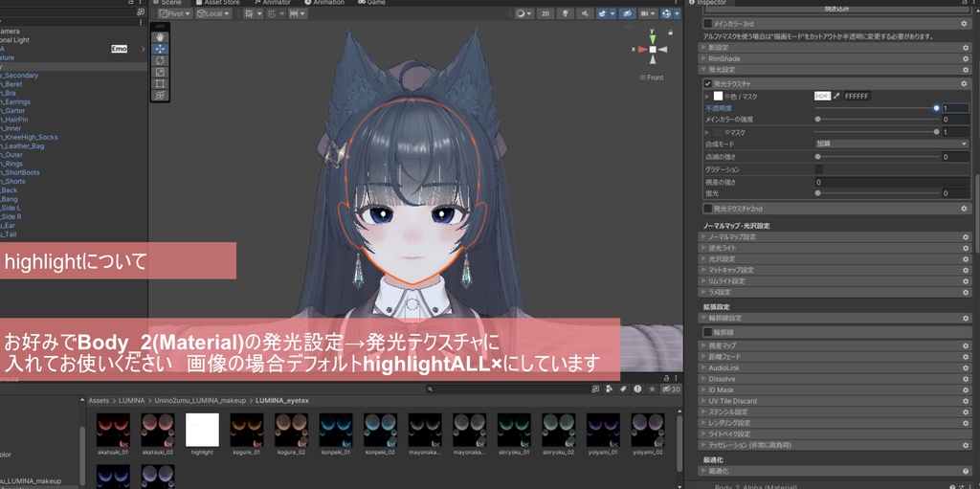Screen dimensions: 980x489
Task: Switch to the Game tab
Action: pos(372,3)
